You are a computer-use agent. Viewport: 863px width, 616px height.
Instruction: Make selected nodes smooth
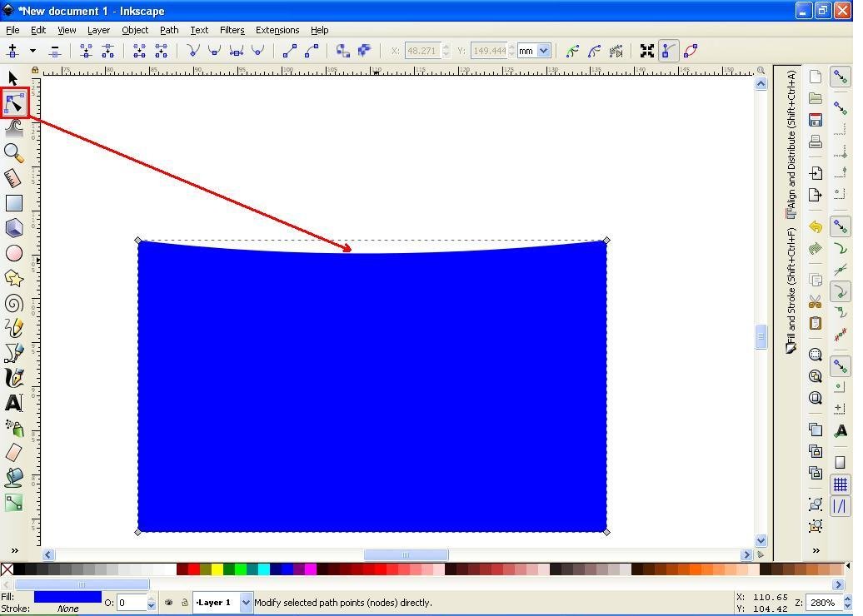coord(216,51)
